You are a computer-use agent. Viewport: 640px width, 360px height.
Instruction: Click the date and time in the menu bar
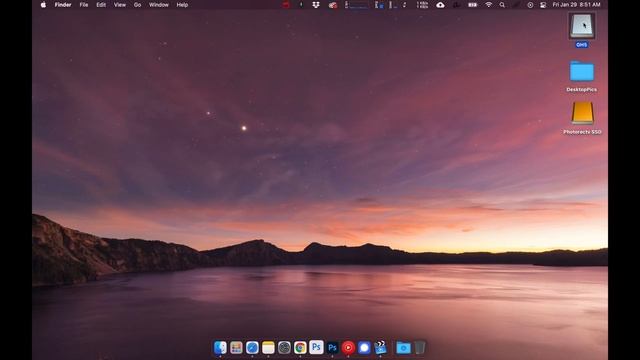[x=576, y=5]
